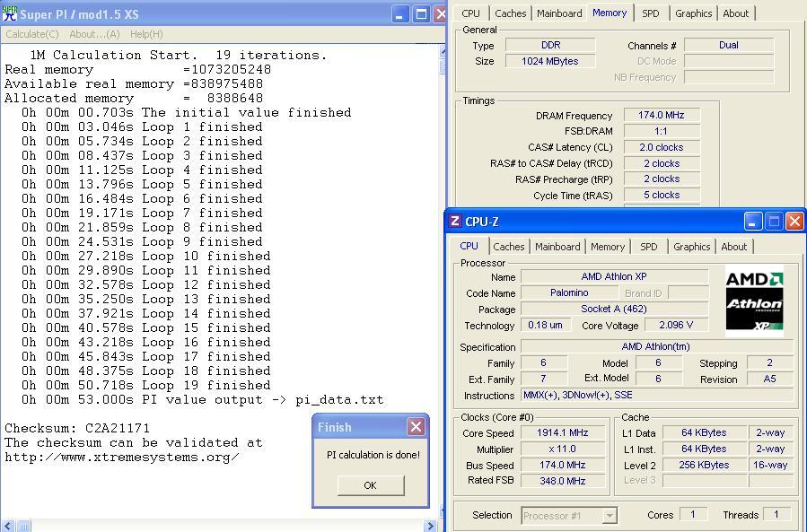Viewport: 807px width, 532px height.
Task: Click right arrow of Super PI horizontal scrollbar
Action: coord(431,526)
